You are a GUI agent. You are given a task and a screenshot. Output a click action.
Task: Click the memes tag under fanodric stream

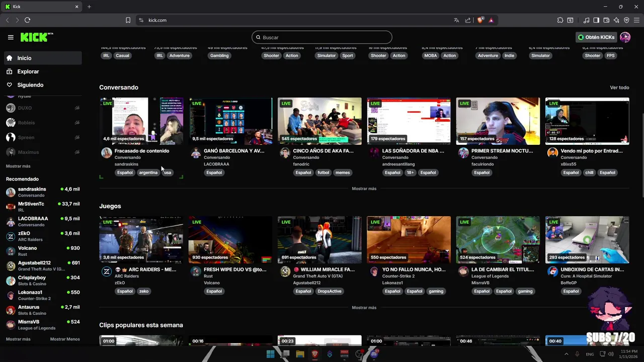click(x=343, y=172)
